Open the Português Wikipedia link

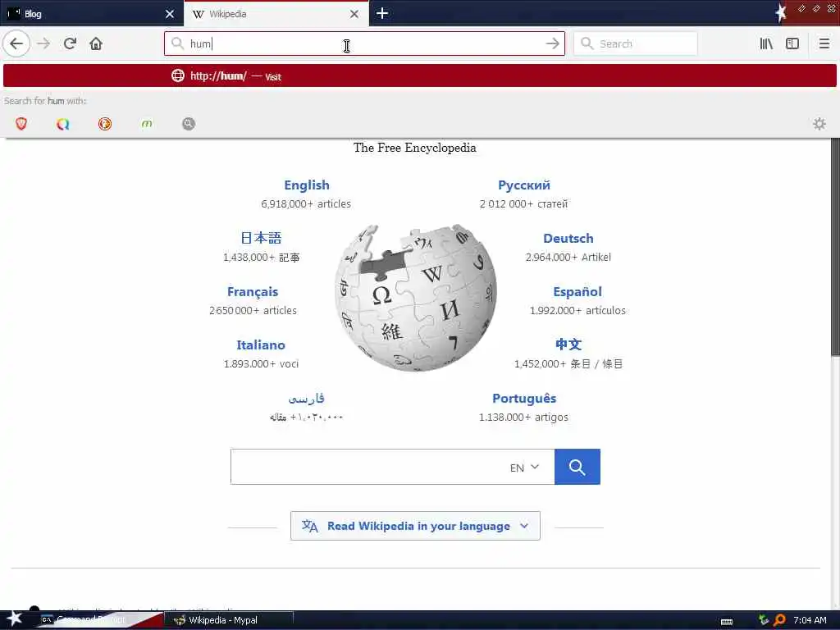(524, 398)
